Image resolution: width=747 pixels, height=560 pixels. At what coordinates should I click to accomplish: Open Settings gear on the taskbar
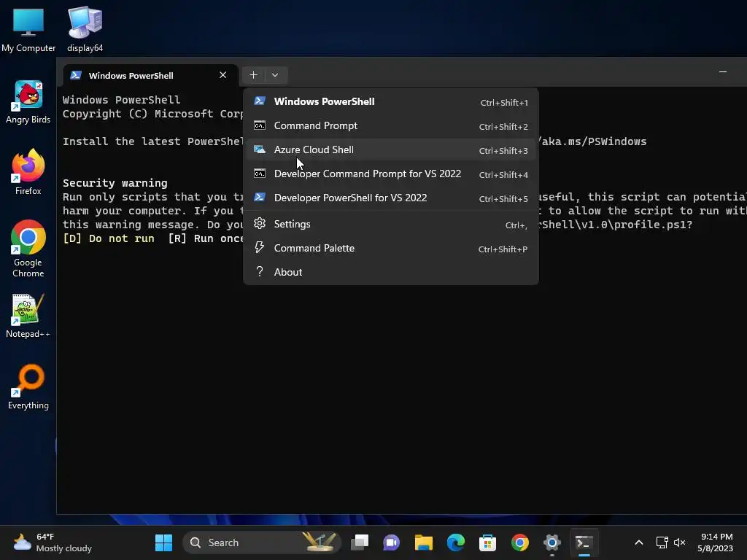click(552, 542)
